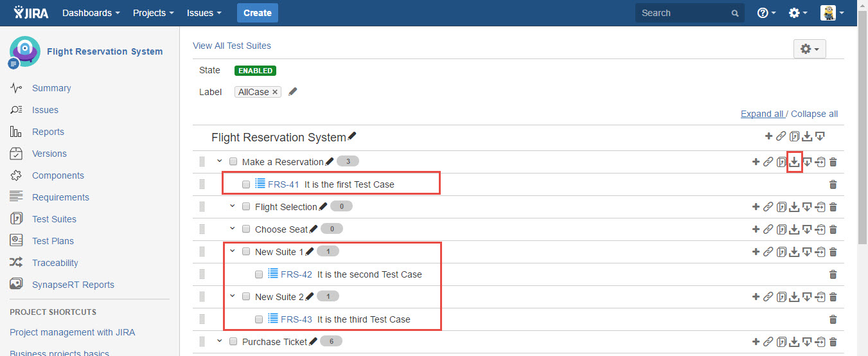Click the trash icon on New Suite 2 row
This screenshot has height=356, width=868.
[833, 297]
